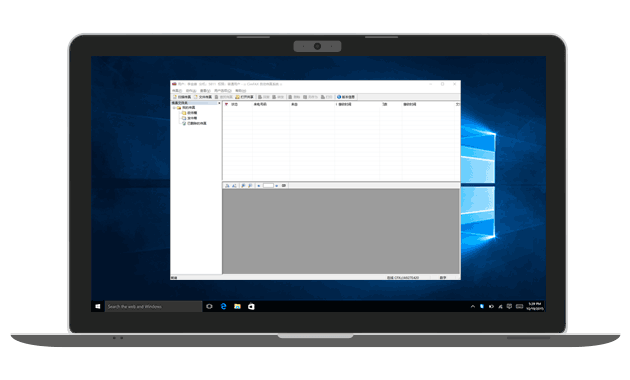Click the open fax toolbar button with folder icon

tap(245, 97)
